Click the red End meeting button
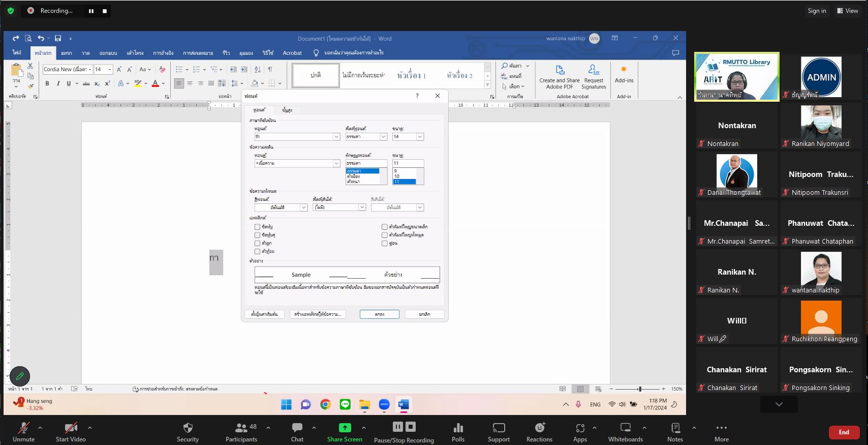The image size is (868, 445). pyautogui.click(x=844, y=432)
